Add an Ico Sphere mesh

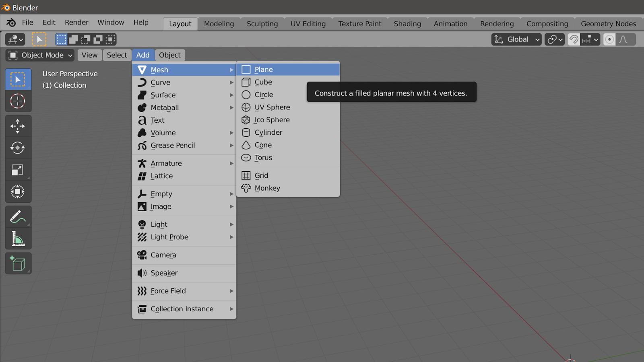tap(288, 120)
